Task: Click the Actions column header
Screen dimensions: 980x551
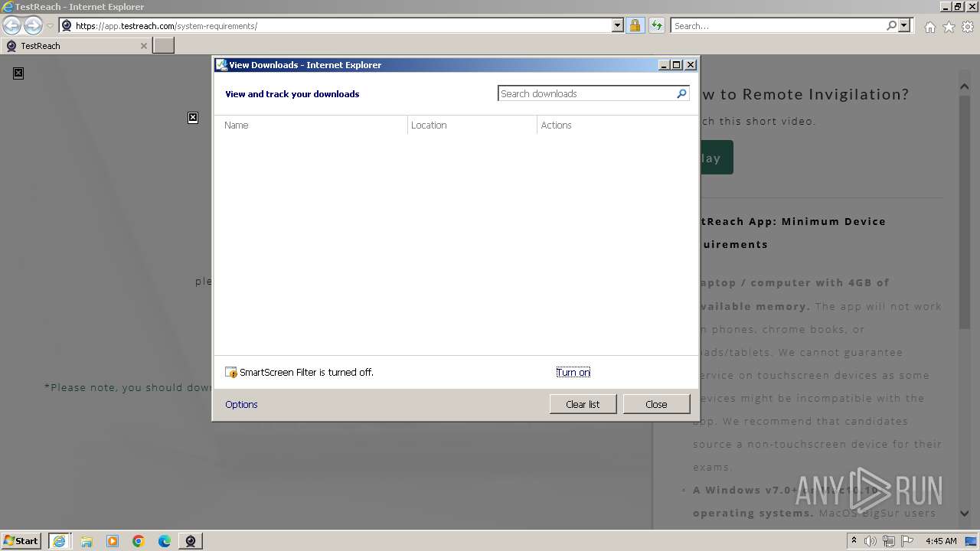Action: pyautogui.click(x=557, y=125)
